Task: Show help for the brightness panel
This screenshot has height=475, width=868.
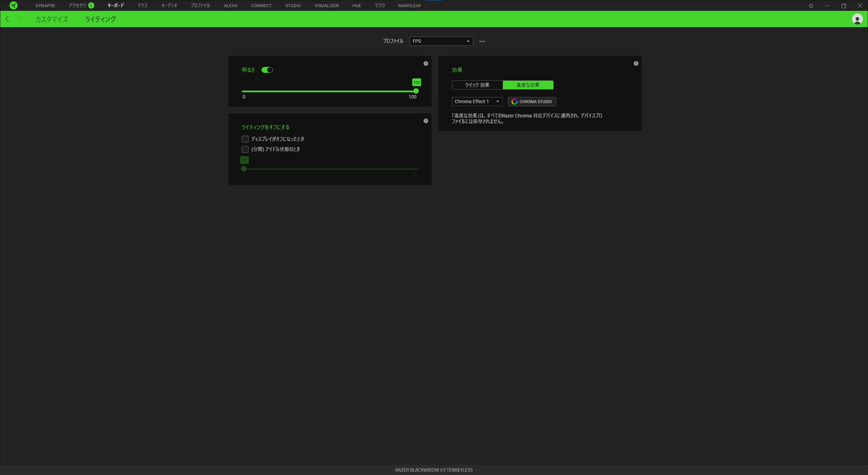Action: [x=426, y=63]
